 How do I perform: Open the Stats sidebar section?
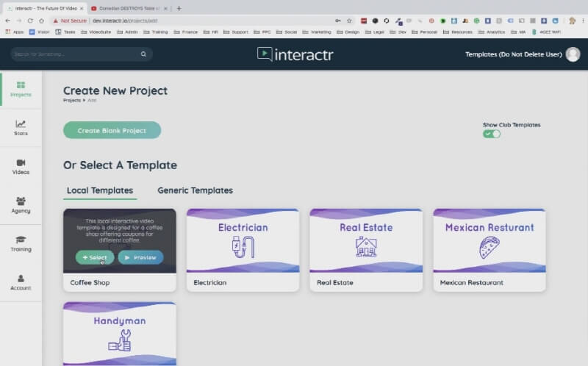(x=21, y=128)
